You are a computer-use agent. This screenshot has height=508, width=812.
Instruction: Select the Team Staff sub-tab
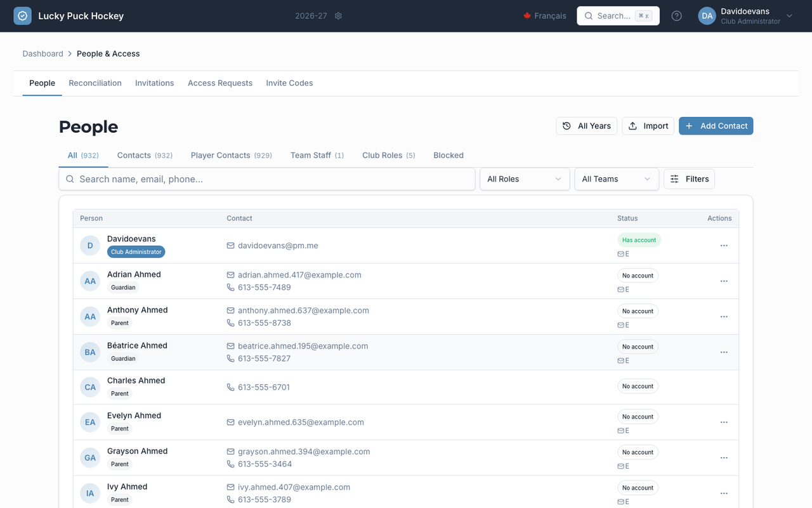tap(317, 155)
